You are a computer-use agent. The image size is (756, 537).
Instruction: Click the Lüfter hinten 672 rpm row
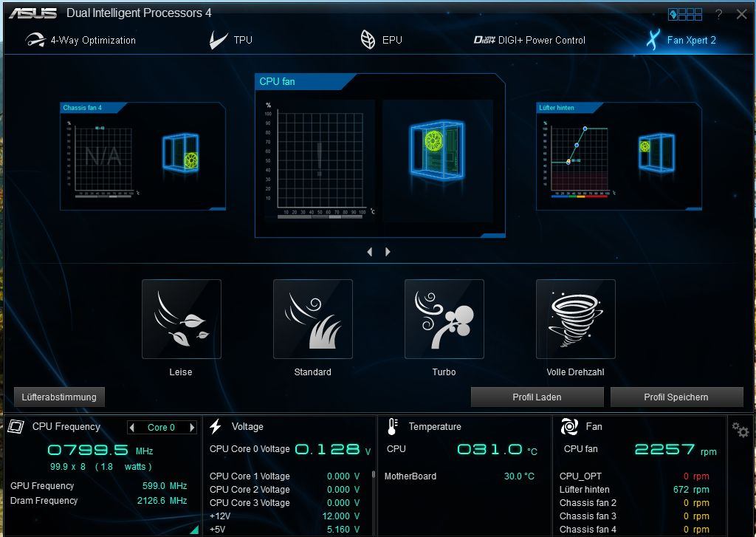pyautogui.click(x=634, y=490)
